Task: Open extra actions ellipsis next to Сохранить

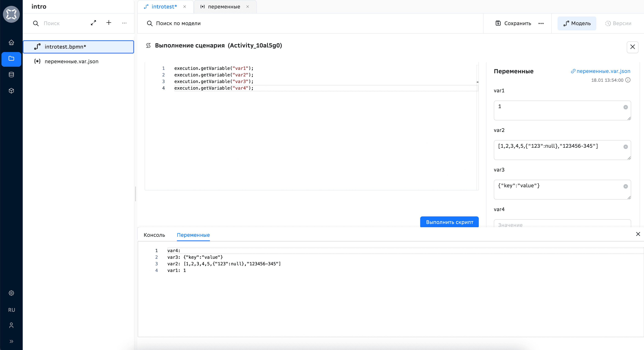Action: pos(541,23)
